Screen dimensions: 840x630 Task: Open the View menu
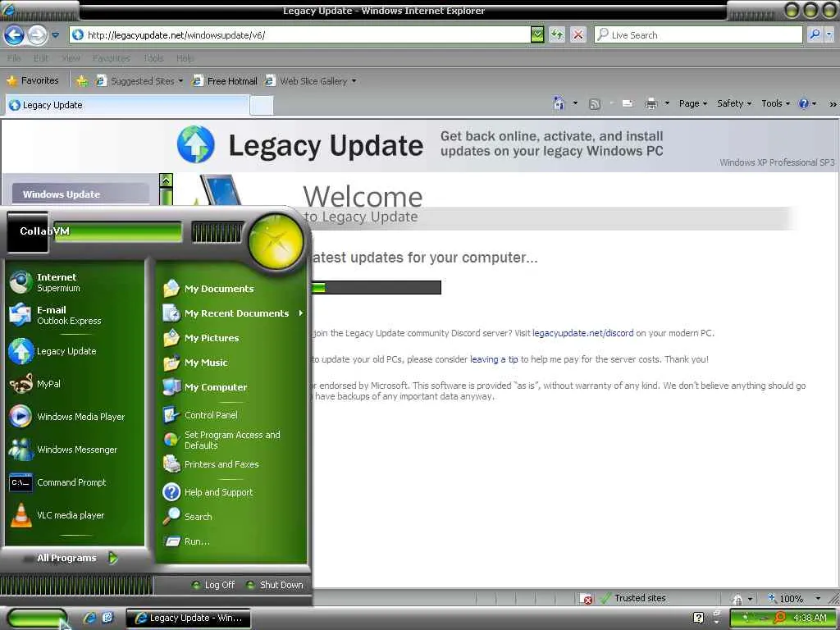tap(71, 58)
